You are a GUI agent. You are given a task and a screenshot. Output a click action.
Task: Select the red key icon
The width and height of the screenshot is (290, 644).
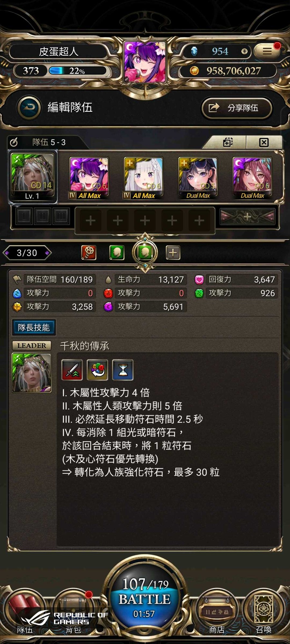coord(89,253)
